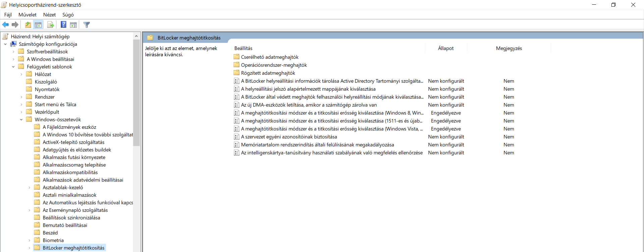This screenshot has width=644, height=252.
Task: Open the Help question mark icon
Action: pyautogui.click(x=63, y=24)
